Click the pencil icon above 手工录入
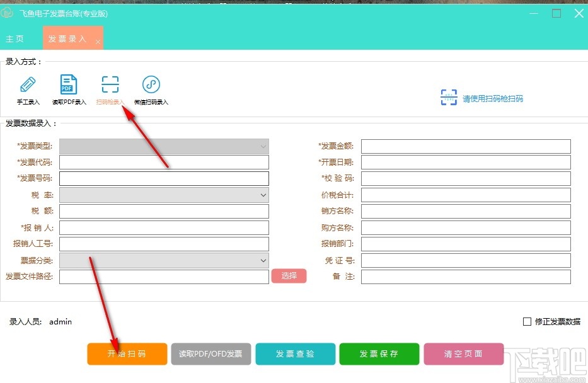The width and height of the screenshot is (588, 383). point(28,83)
